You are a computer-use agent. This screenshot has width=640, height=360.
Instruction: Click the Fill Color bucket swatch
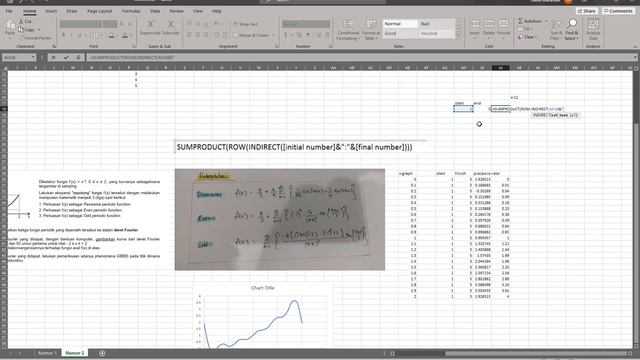pos(111,36)
